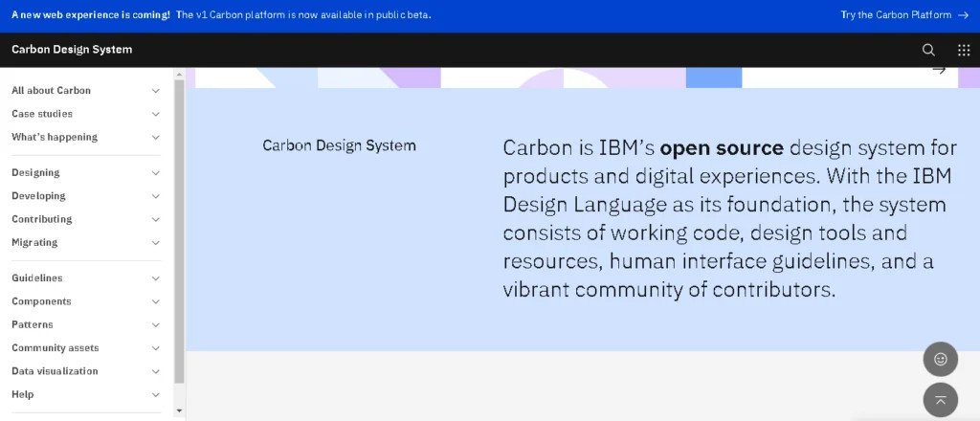Viewport: 980px width, 421px height.
Task: Click the arrow icon on banner image
Action: pos(939,70)
